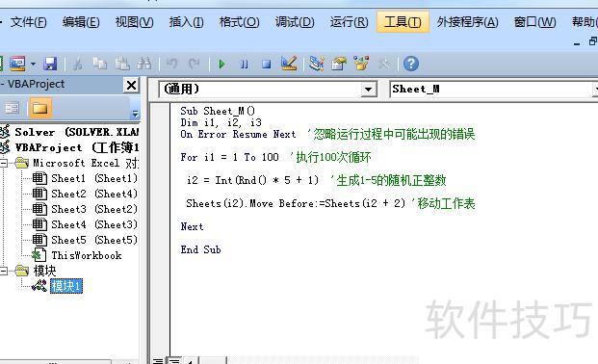Click the i2 = Int(Rnd() * 5 + 1) line
598x364 pixels.
pyautogui.click(x=252, y=180)
